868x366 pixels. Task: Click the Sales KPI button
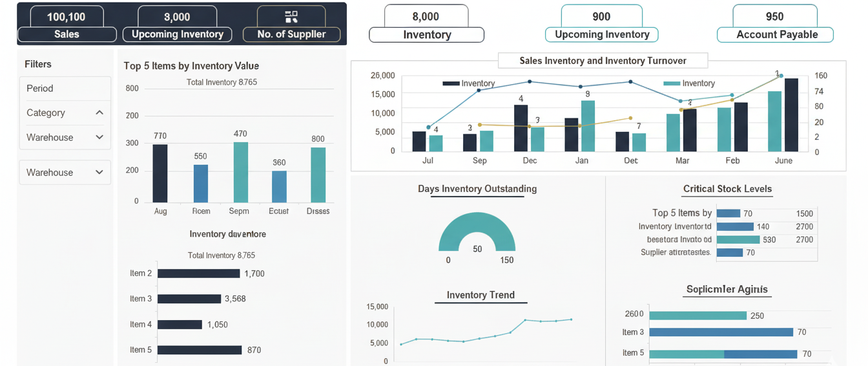coord(67,34)
